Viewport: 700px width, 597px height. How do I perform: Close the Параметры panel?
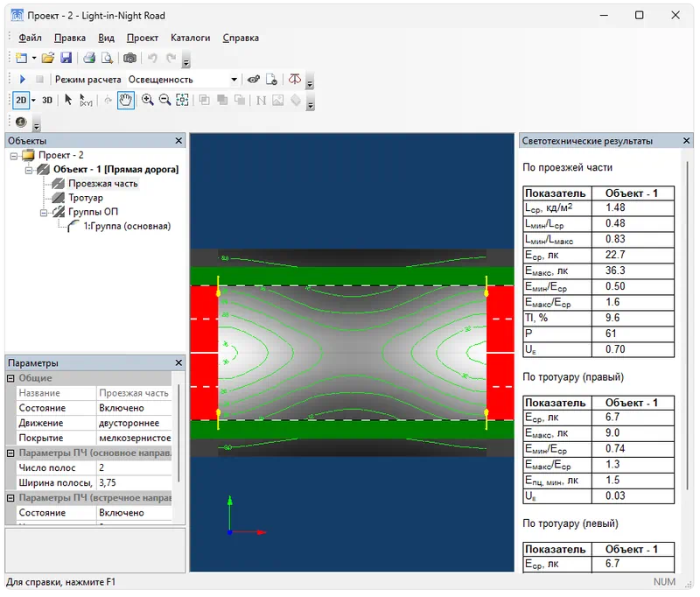point(178,362)
